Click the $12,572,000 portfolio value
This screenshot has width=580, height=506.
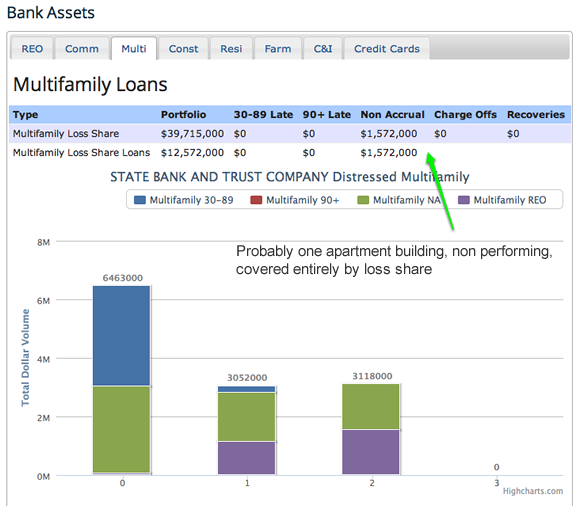192,153
